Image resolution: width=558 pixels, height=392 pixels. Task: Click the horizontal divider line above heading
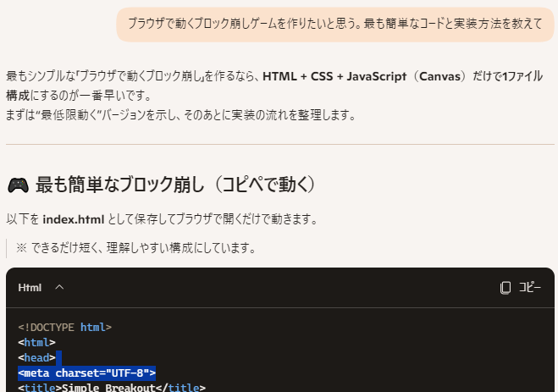click(279, 145)
